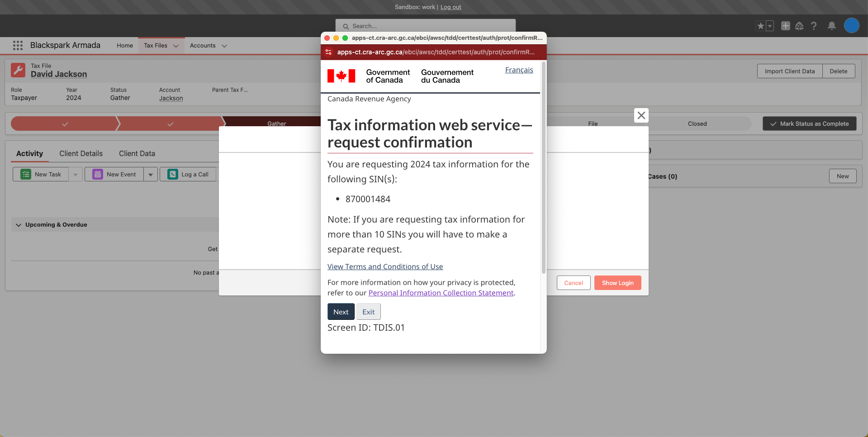Click the Blackspark Armada app name
Viewport: 868px width, 437px height.
65,45
